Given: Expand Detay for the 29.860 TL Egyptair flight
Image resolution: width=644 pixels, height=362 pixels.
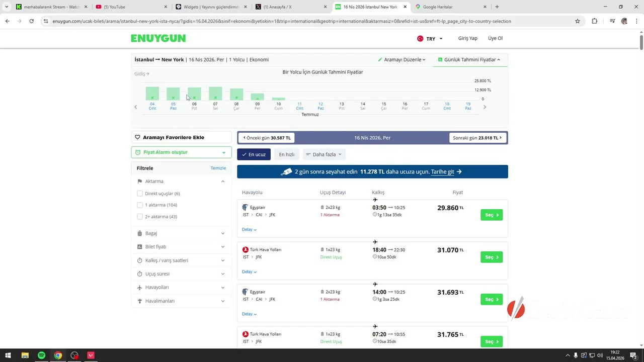Looking at the screenshot, I should click(249, 230).
